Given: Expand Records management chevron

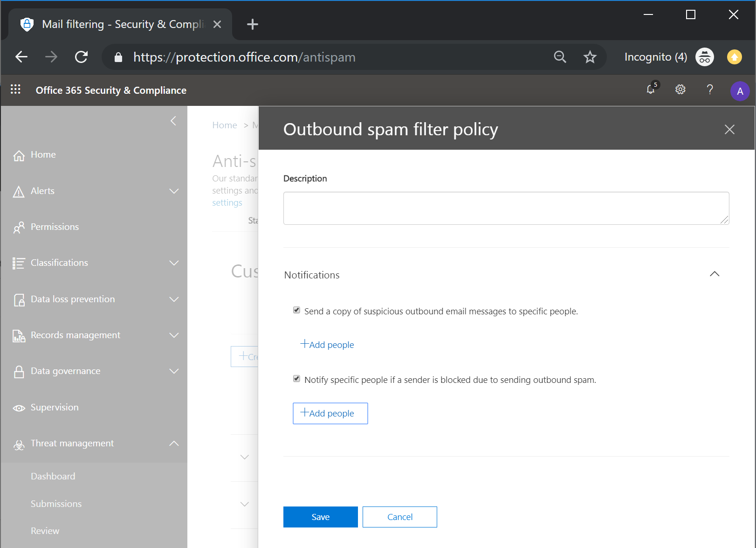Looking at the screenshot, I should (x=174, y=335).
